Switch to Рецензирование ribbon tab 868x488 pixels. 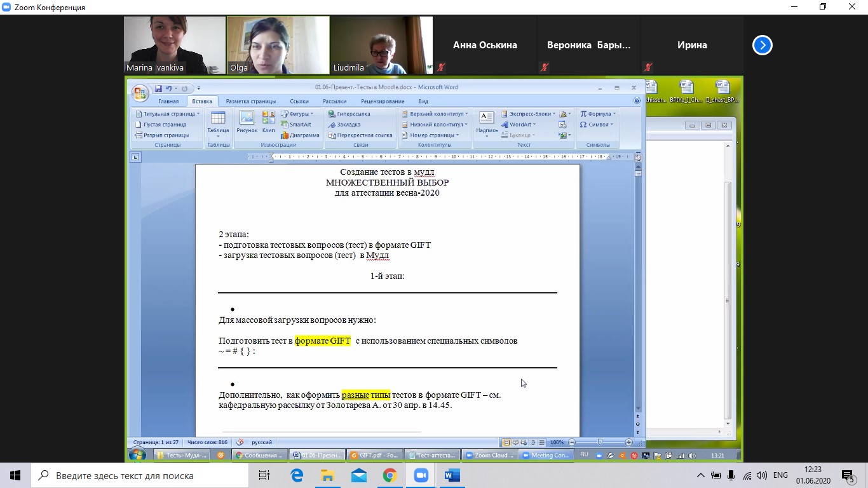tap(383, 101)
